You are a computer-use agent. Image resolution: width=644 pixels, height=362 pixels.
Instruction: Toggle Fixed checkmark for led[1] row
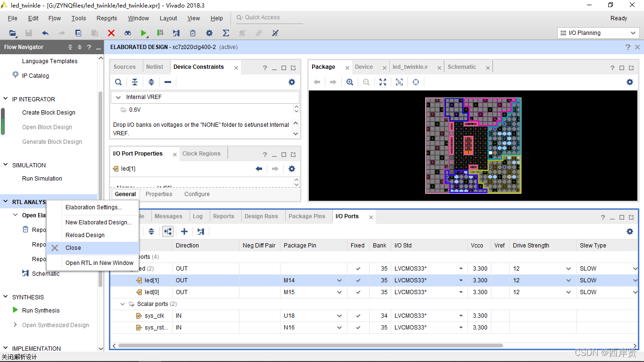pos(358,280)
